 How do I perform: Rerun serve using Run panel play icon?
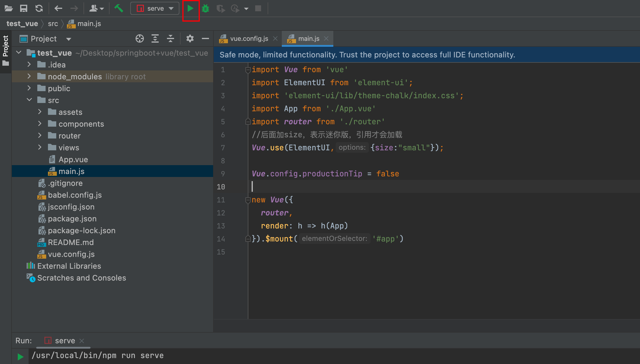[20, 357]
